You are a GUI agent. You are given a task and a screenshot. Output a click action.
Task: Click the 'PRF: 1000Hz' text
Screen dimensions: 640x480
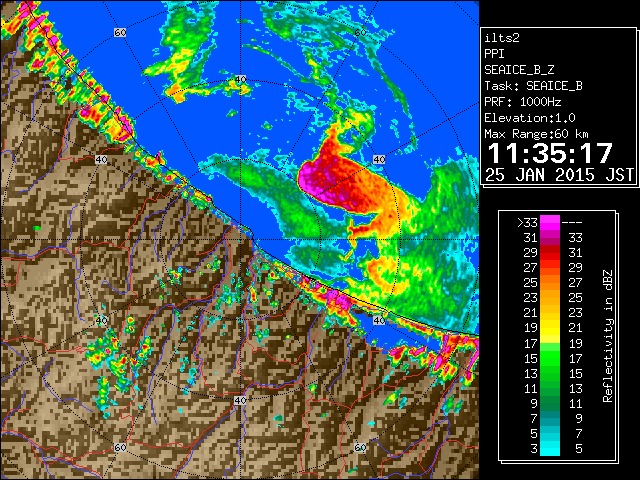tap(523, 102)
